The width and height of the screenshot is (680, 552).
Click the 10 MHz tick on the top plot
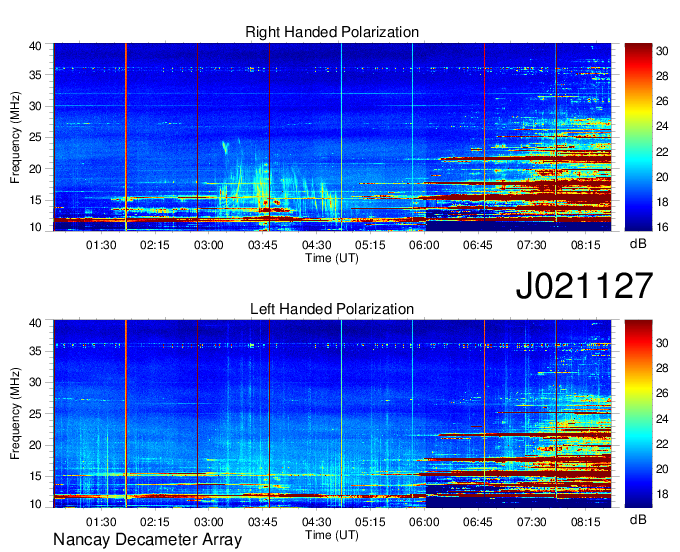click(36, 227)
